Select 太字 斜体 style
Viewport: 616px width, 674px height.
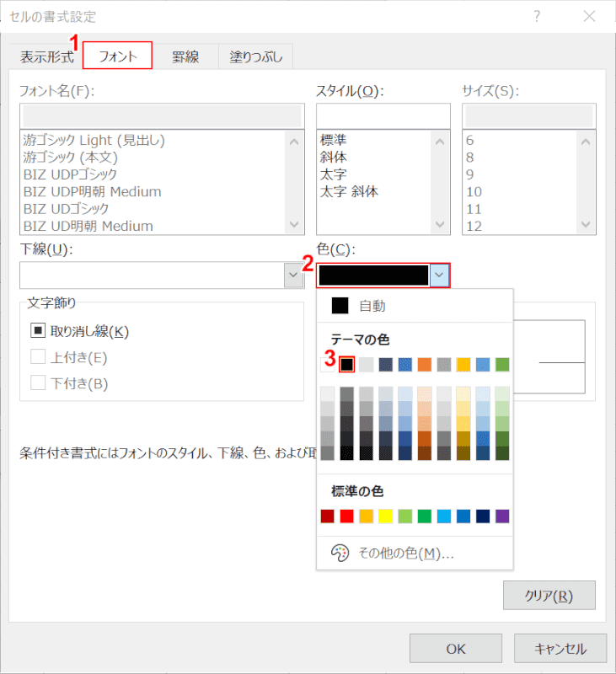point(349,192)
